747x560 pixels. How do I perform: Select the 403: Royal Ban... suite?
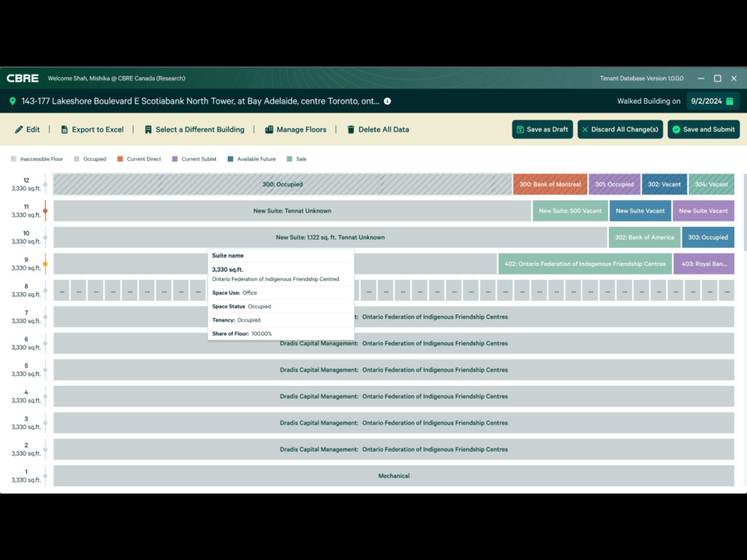pyautogui.click(x=704, y=264)
